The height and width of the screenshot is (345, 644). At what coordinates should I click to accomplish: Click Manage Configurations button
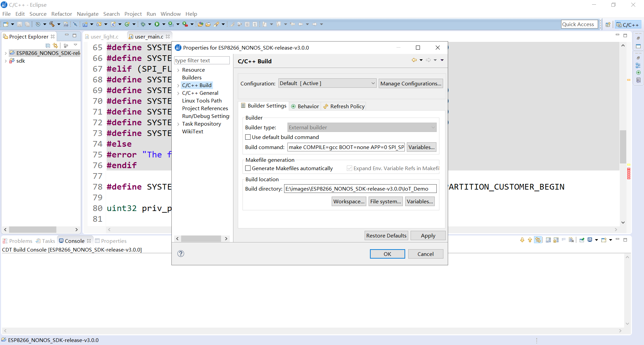pos(411,83)
